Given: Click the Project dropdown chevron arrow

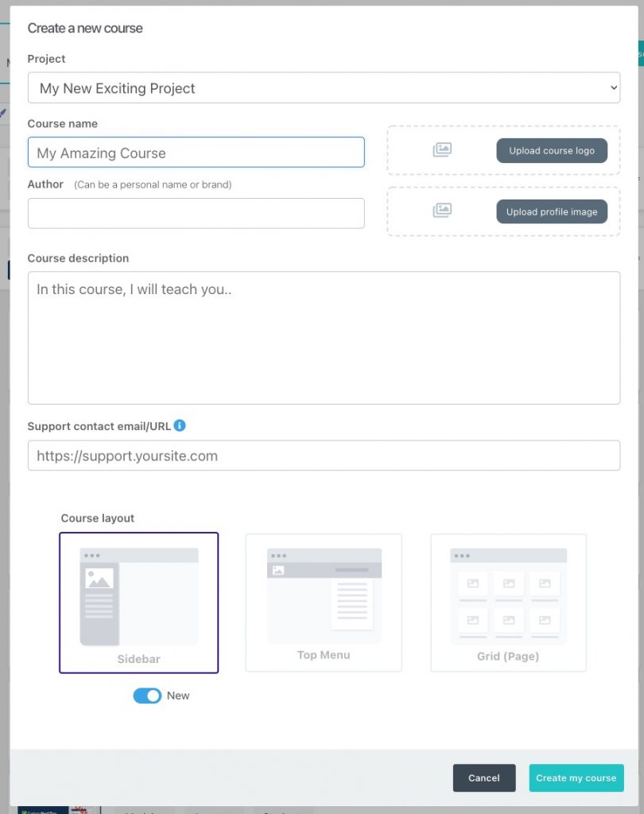Looking at the screenshot, I should 613,87.
